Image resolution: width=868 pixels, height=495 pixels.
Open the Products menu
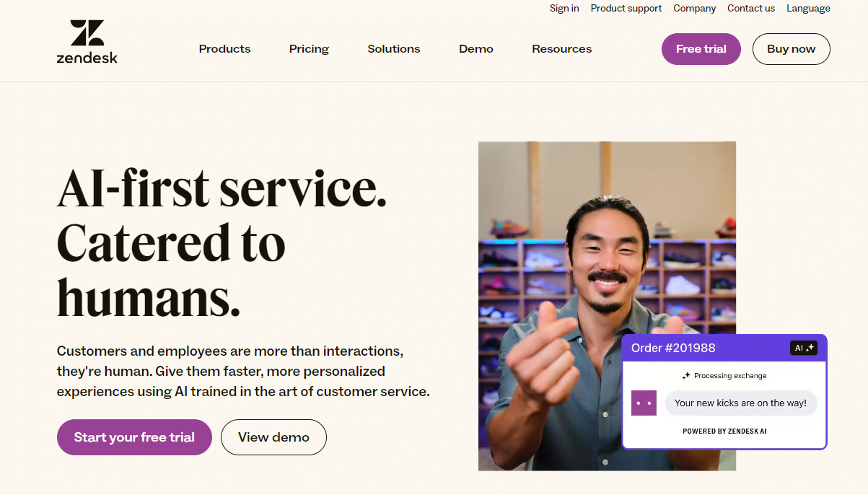coord(224,49)
